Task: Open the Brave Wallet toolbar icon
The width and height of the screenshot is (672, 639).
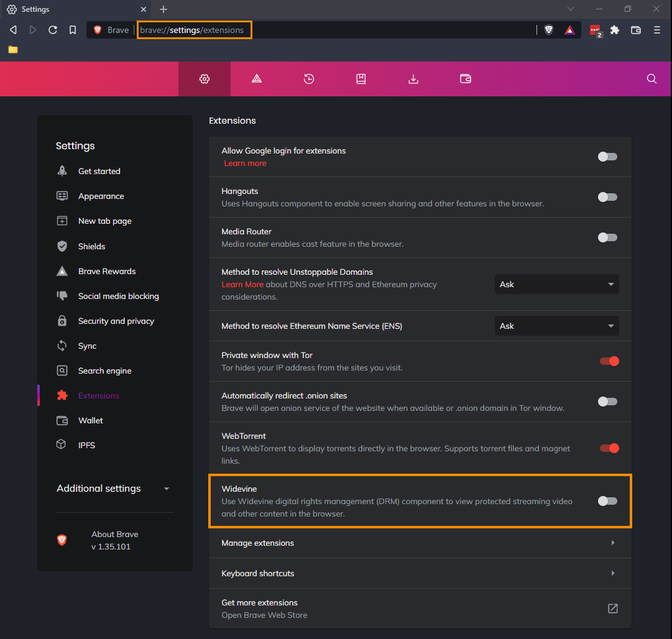Action: (636, 30)
